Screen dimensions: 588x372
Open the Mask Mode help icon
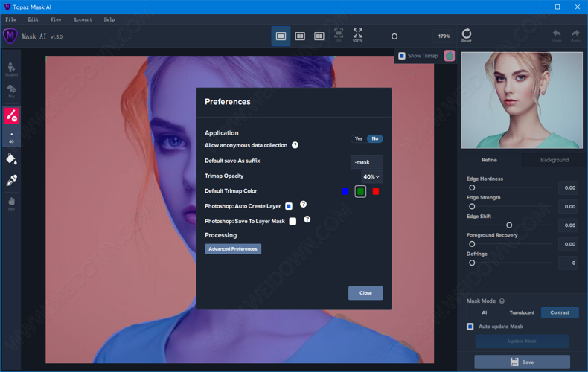coord(502,301)
